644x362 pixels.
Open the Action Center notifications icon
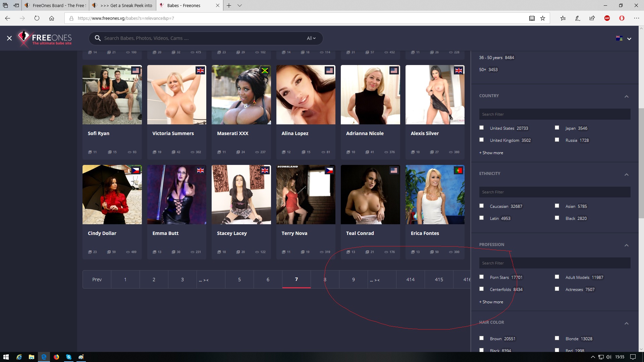pyautogui.click(x=633, y=357)
